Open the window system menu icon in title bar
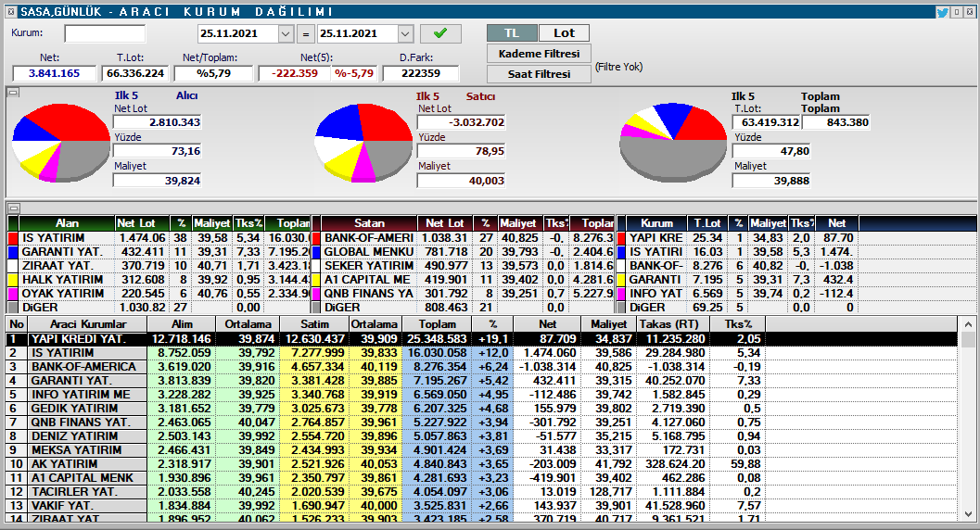980x530 pixels. [x=10, y=12]
